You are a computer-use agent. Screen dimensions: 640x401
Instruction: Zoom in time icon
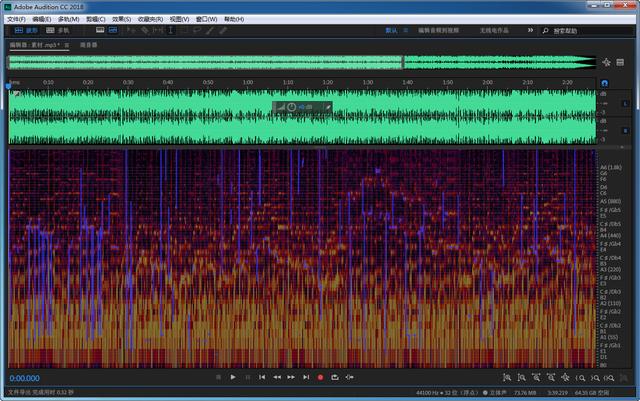point(536,378)
